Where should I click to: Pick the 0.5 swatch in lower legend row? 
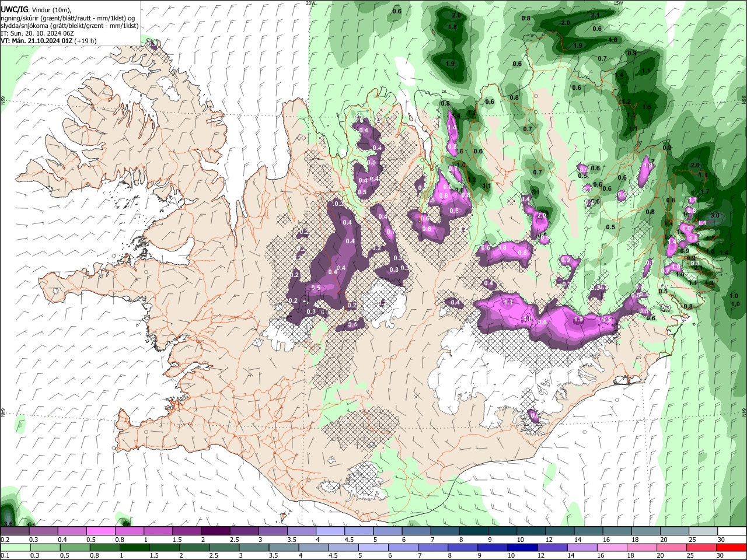coord(75,548)
